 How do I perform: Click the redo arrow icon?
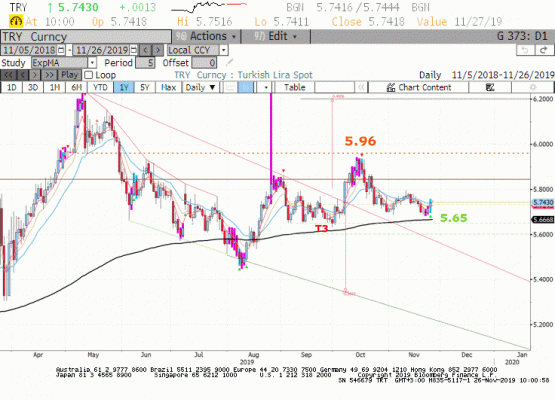544,50
